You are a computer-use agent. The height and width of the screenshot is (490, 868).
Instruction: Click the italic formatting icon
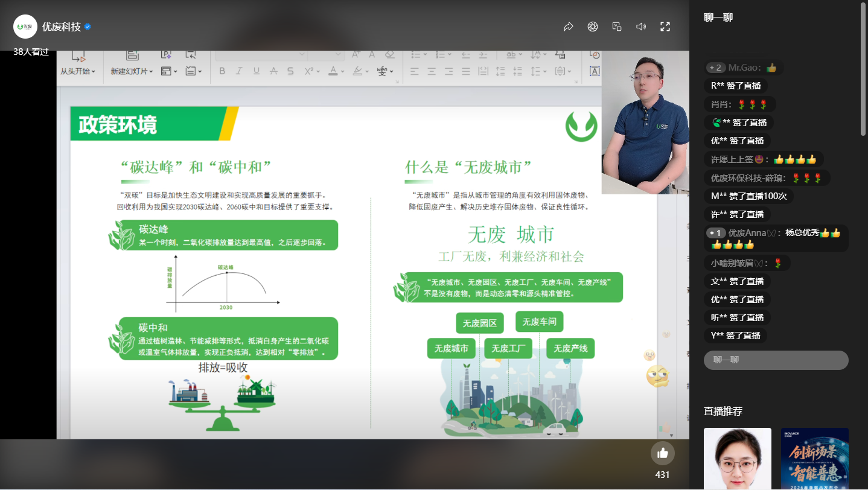click(239, 71)
